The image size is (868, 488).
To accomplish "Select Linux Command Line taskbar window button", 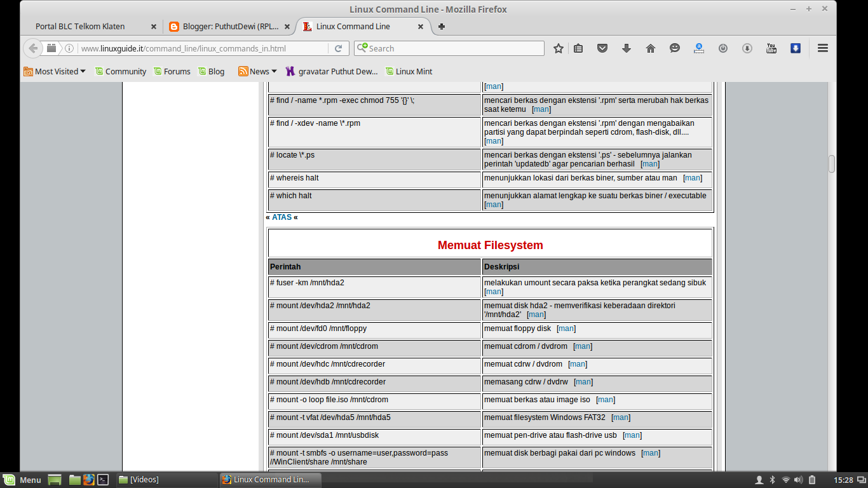I will [x=269, y=480].
